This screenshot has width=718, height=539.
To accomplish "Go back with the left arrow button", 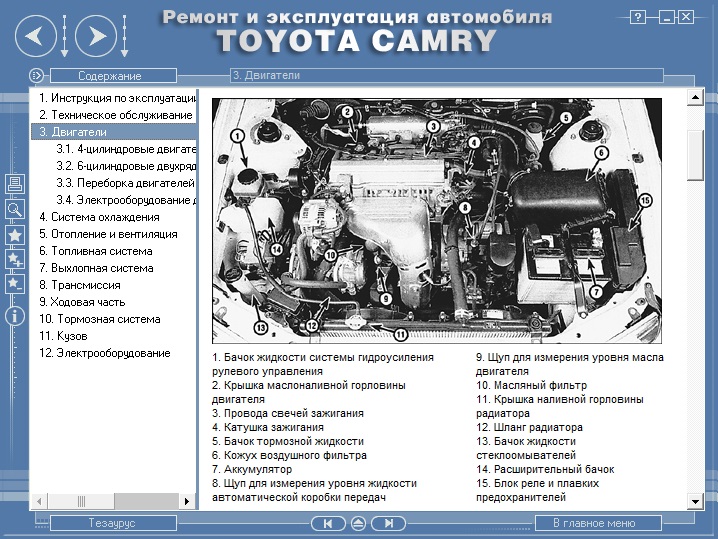I will pyautogui.click(x=36, y=36).
